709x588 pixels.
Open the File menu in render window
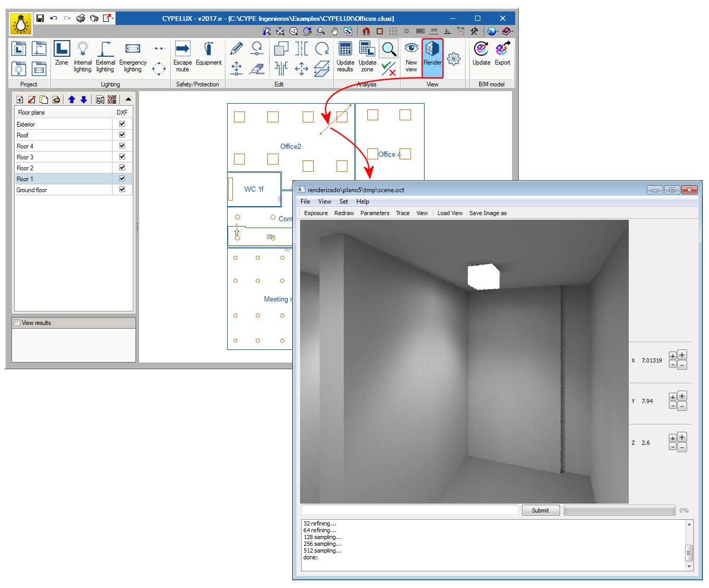pyautogui.click(x=305, y=202)
